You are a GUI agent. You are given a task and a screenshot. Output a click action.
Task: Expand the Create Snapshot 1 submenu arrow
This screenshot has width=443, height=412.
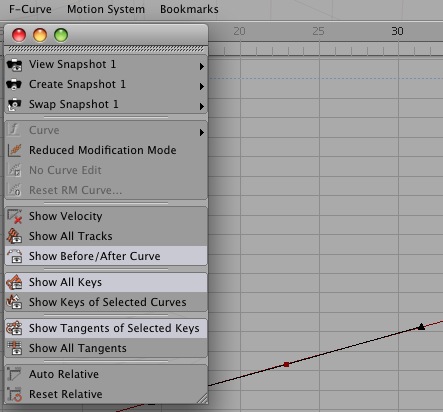[201, 86]
